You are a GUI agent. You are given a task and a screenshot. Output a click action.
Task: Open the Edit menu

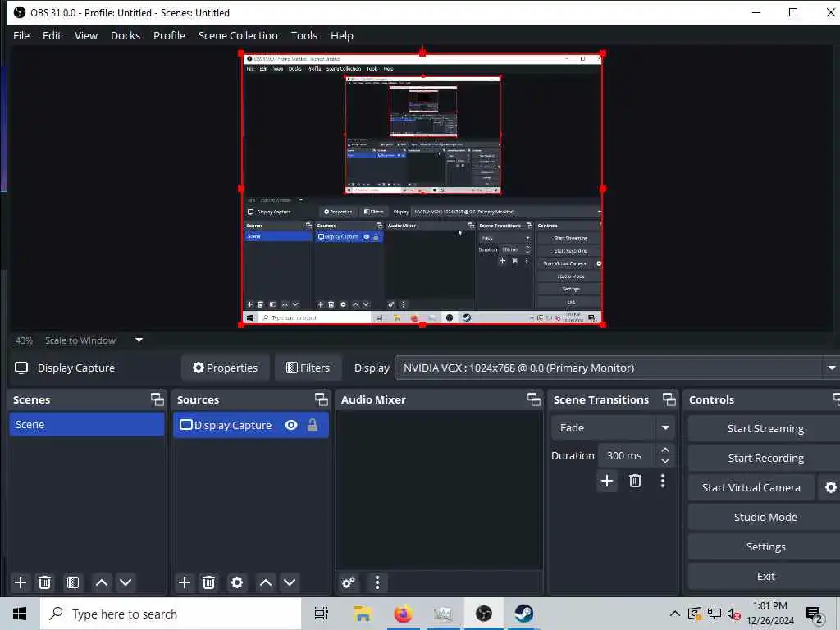point(52,35)
